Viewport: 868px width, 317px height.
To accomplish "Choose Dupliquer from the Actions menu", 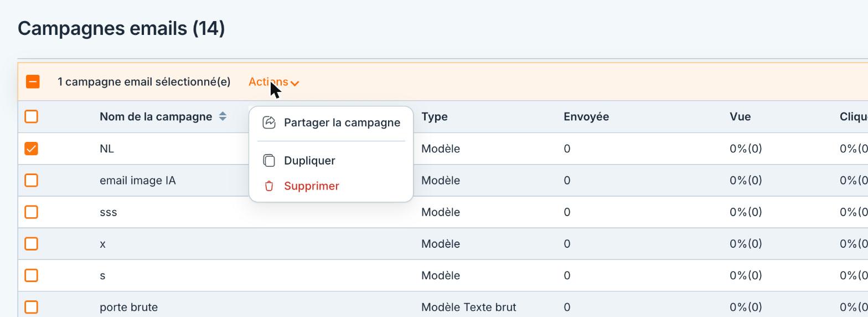I will coord(331,161).
